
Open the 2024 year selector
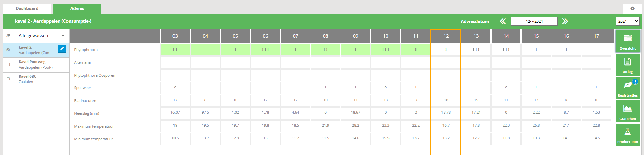[627, 21]
